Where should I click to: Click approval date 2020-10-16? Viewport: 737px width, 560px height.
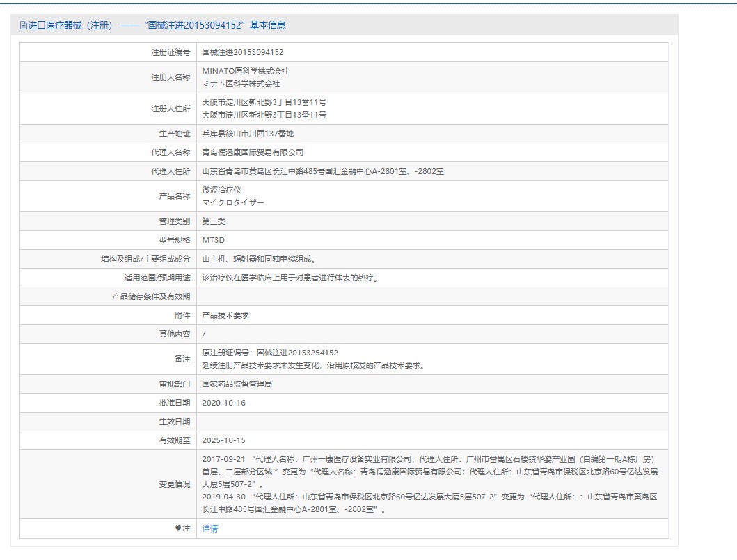(223, 403)
